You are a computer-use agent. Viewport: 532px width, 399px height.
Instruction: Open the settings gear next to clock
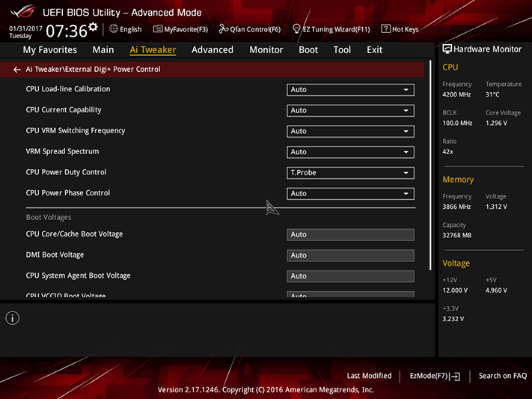[x=93, y=27]
